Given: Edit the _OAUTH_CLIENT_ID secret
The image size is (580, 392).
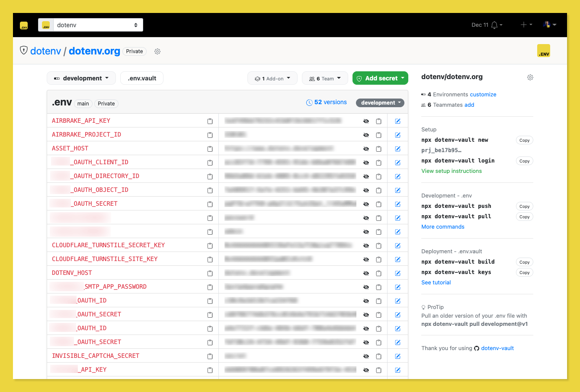Looking at the screenshot, I should click(398, 163).
